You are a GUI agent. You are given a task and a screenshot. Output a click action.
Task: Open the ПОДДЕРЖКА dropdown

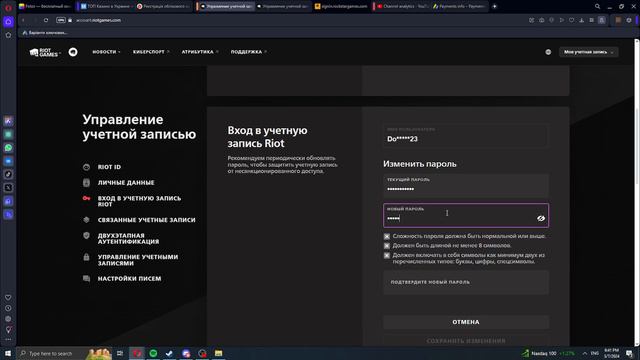coord(249,52)
